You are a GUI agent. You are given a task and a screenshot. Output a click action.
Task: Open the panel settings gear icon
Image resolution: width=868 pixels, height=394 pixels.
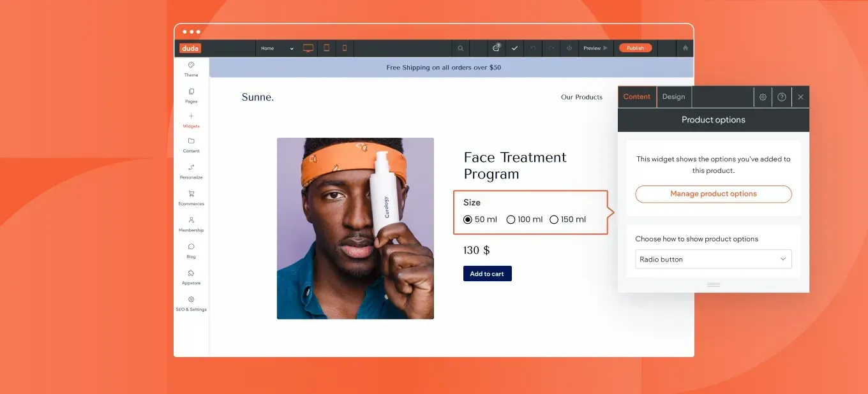763,97
